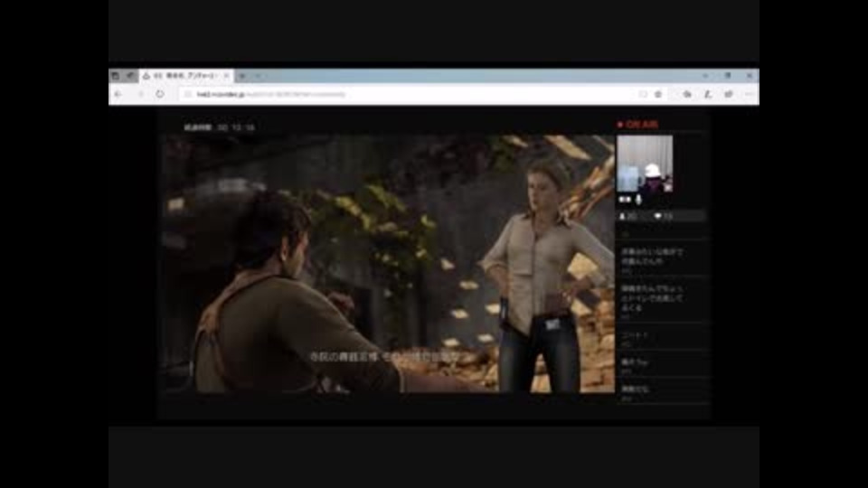Click the share icon in browser toolbar
Image resolution: width=868 pixels, height=488 pixels.
(729, 95)
